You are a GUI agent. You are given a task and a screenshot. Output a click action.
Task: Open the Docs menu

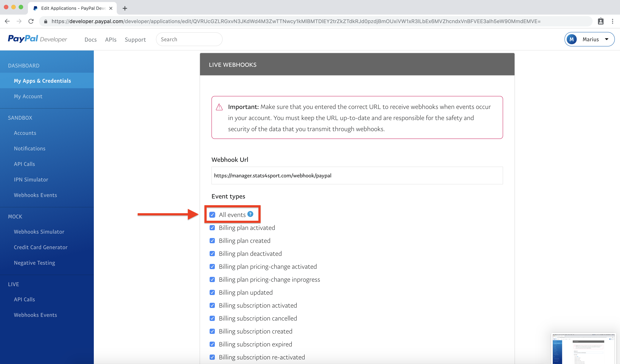click(x=90, y=40)
